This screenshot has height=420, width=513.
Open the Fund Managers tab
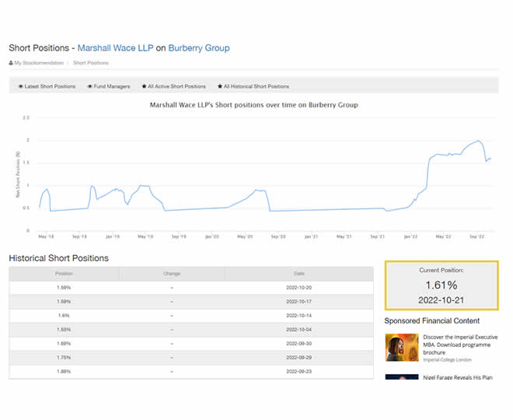pyautogui.click(x=108, y=86)
